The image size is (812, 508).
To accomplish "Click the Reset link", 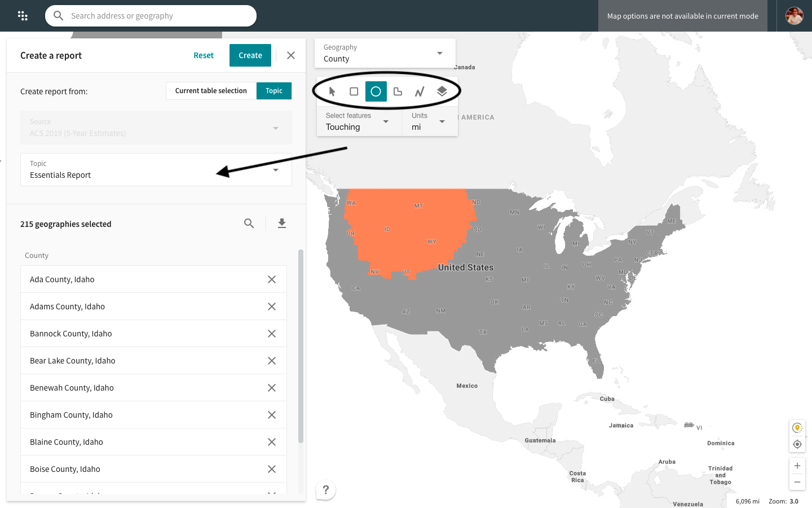I will pos(204,55).
